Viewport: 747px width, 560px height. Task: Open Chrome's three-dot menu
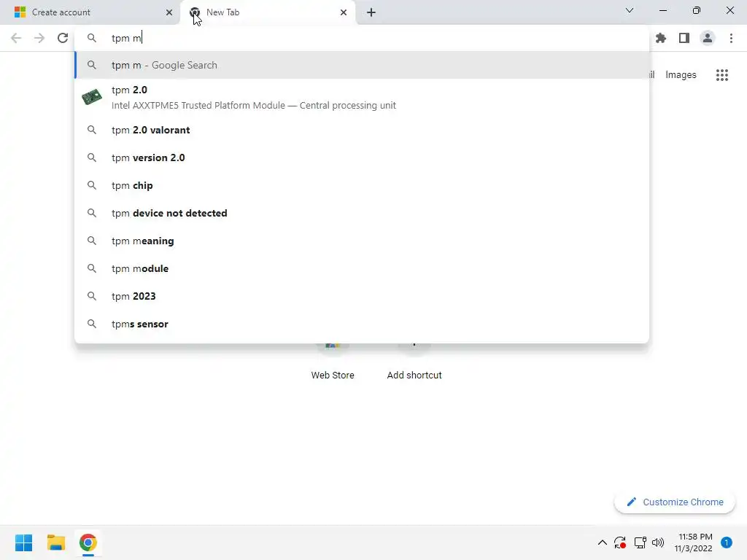(x=731, y=38)
